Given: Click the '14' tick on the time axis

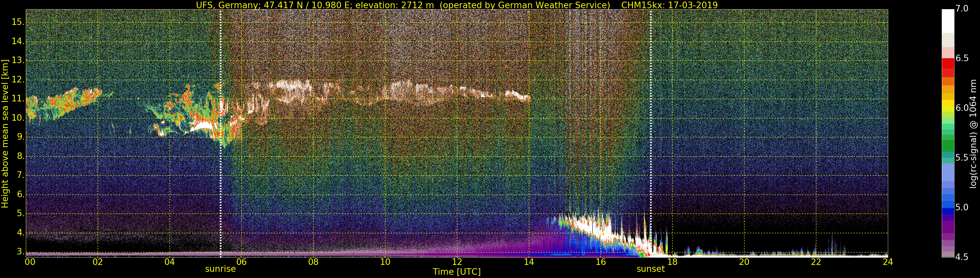Looking at the screenshot, I should 529,262.
